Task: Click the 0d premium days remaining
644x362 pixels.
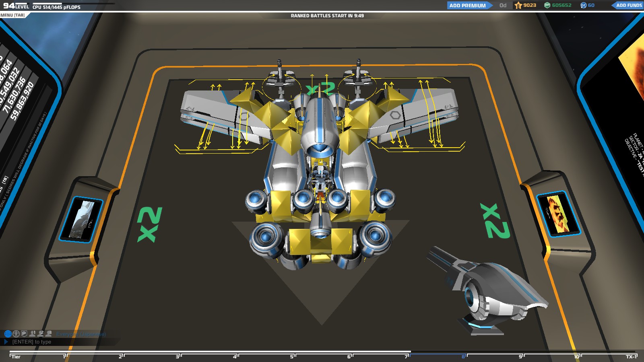Action: (x=503, y=5)
